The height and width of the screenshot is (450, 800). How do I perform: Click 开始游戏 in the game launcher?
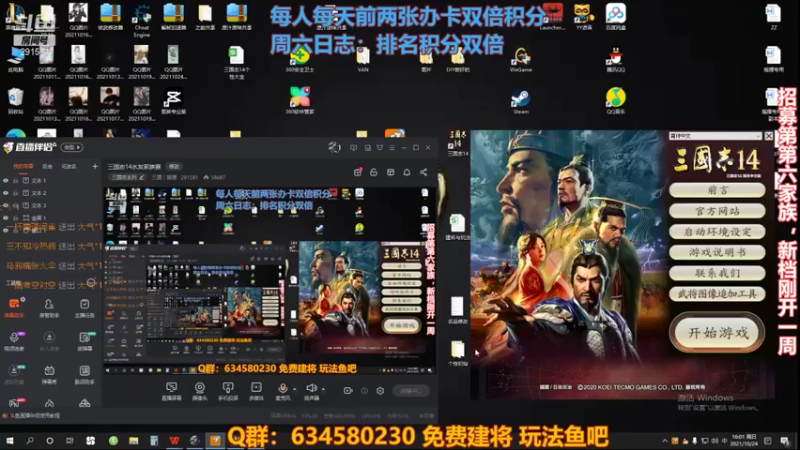coord(717,333)
